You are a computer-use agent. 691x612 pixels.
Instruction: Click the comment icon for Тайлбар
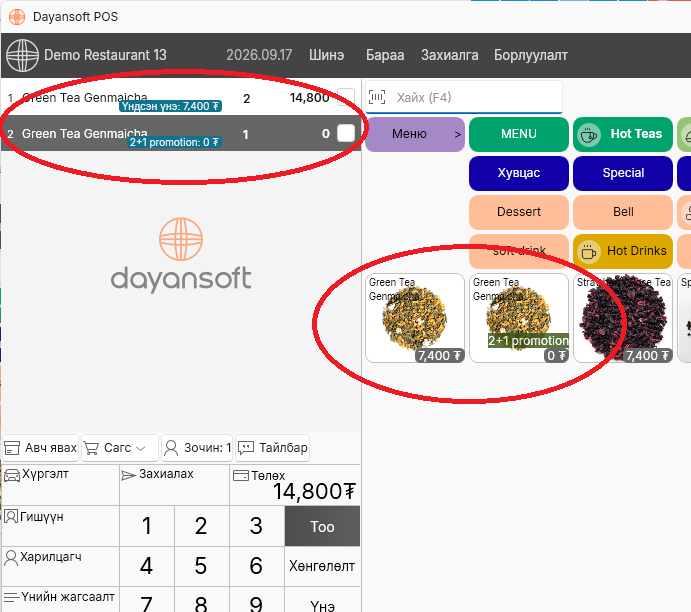[x=246, y=448]
